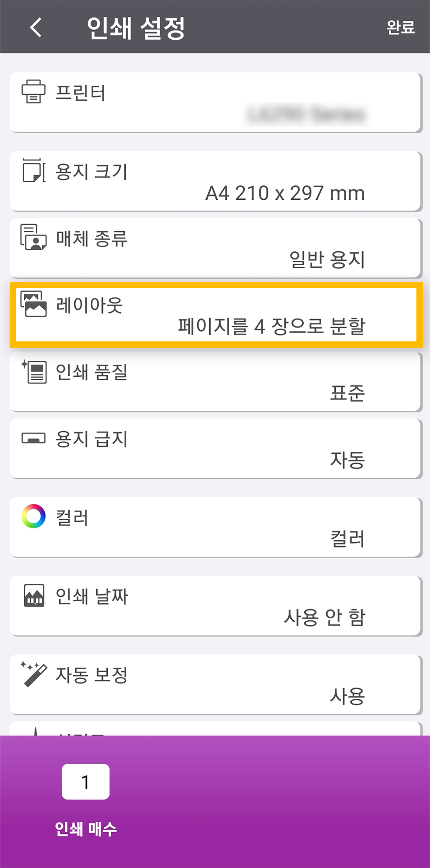The height and width of the screenshot is (868, 430).
Task: Tap the color wheel icon beside 컬러
Action: click(x=33, y=516)
